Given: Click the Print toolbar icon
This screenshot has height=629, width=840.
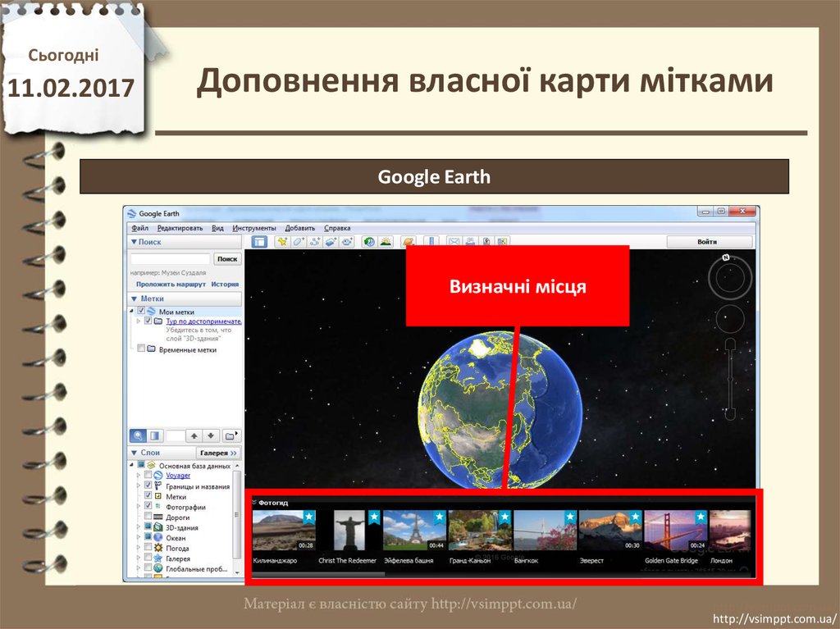Looking at the screenshot, I should pos(471,242).
